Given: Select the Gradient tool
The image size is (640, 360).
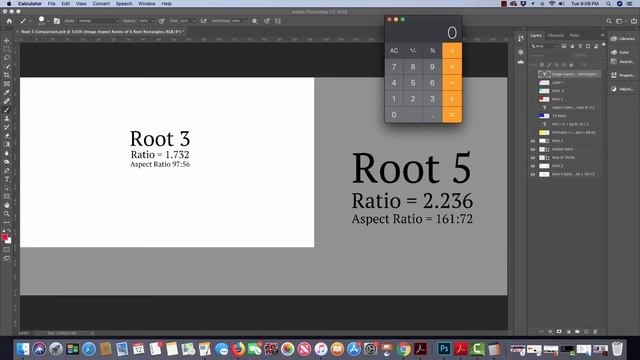Looking at the screenshot, I should click(x=7, y=144).
